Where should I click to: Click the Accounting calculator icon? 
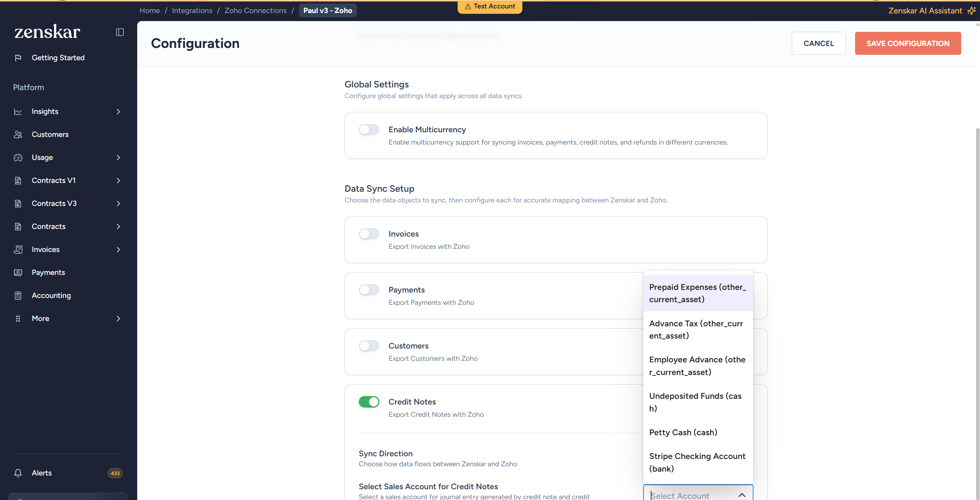point(18,296)
